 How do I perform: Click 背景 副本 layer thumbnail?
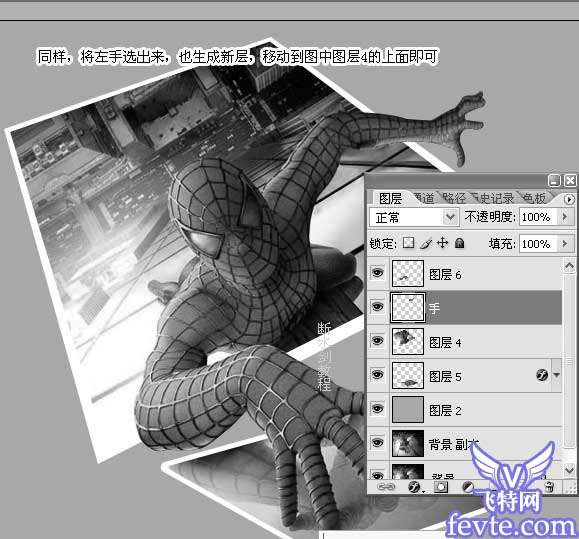pyautogui.click(x=408, y=443)
